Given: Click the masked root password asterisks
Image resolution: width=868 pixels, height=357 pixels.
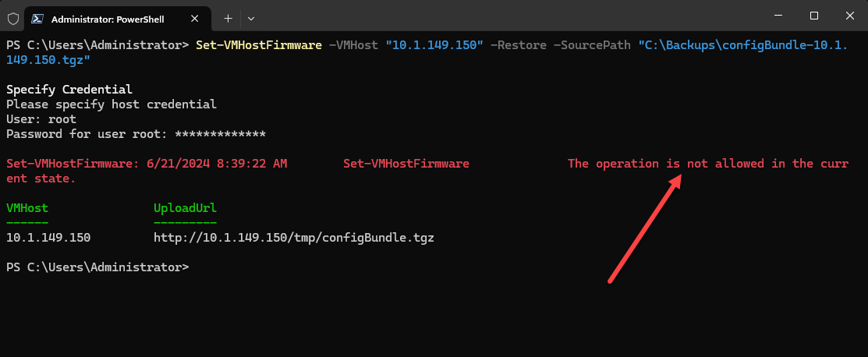Looking at the screenshot, I should 220,134.
